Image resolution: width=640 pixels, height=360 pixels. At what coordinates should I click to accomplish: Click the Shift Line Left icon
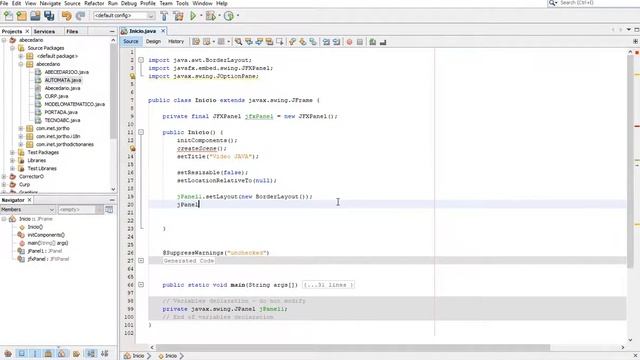[326, 42]
